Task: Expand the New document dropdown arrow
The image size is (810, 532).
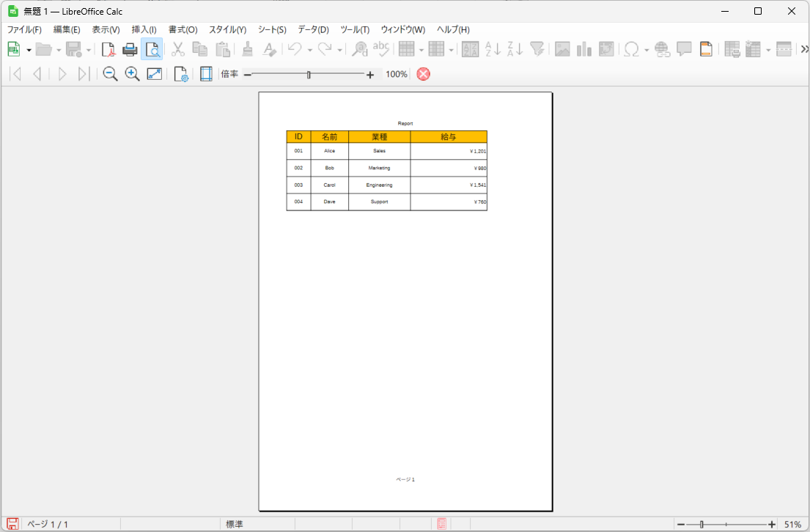Action: click(29, 51)
